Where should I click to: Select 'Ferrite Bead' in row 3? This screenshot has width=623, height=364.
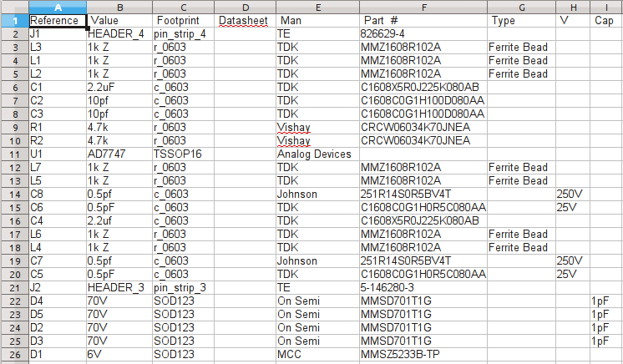[x=522, y=48]
